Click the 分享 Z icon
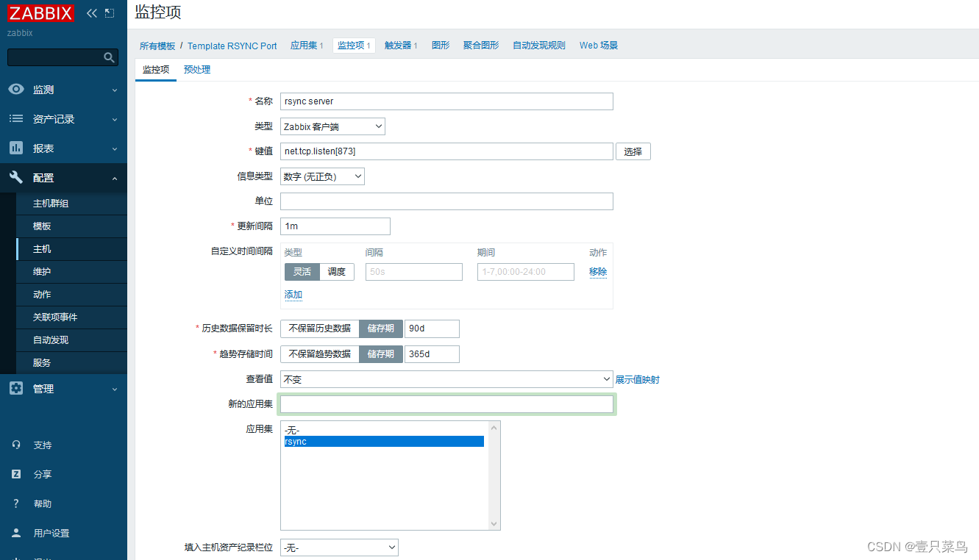 coord(16,474)
